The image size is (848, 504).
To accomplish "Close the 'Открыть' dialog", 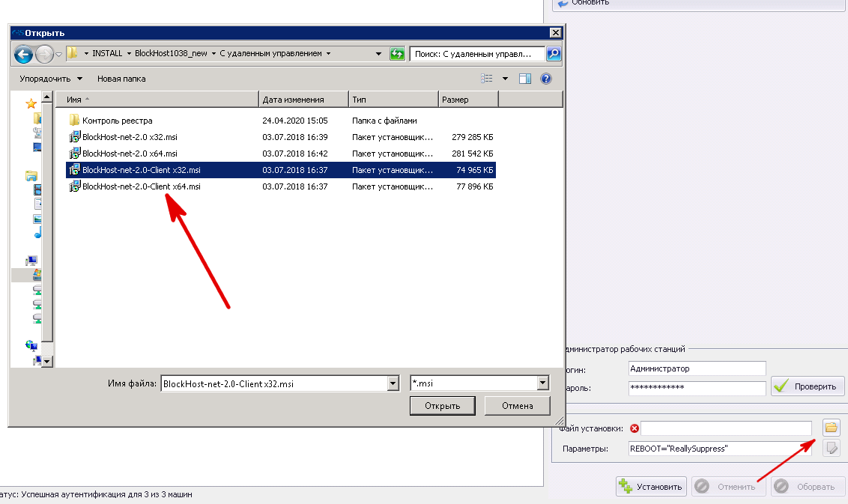I will click(555, 33).
